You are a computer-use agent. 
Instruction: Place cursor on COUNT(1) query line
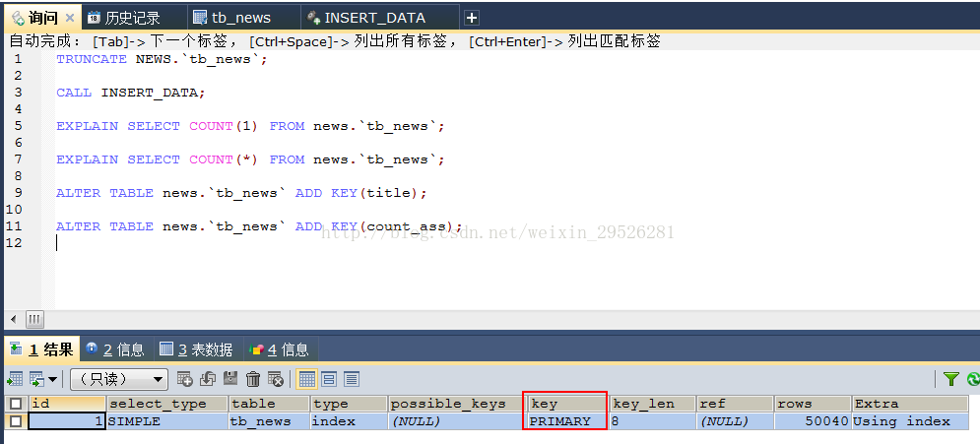coord(250,126)
